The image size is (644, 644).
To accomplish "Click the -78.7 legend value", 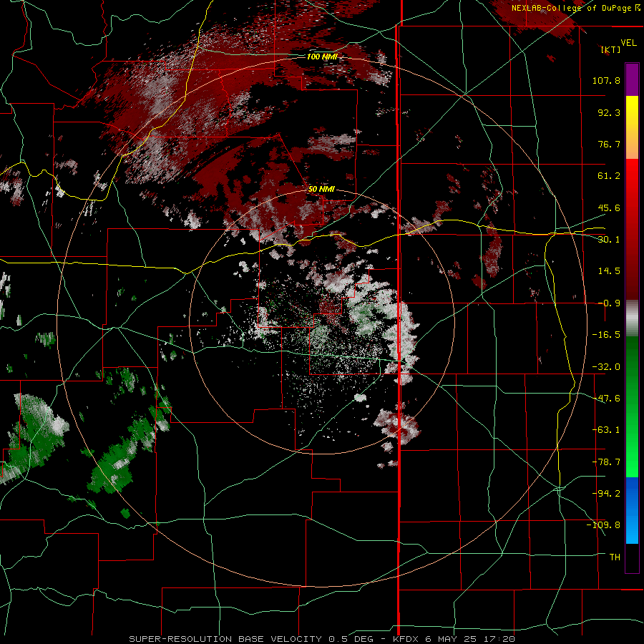I will 606,462.
